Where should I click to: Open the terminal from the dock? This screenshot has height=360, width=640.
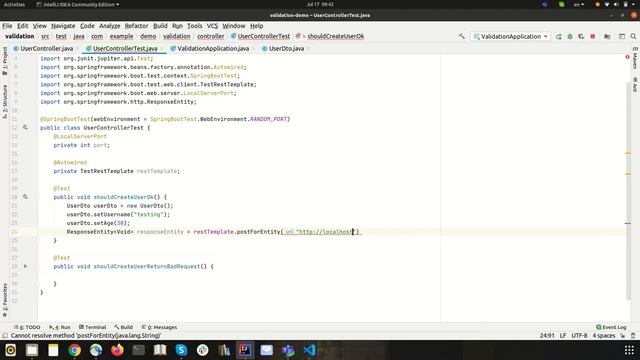tap(138, 350)
